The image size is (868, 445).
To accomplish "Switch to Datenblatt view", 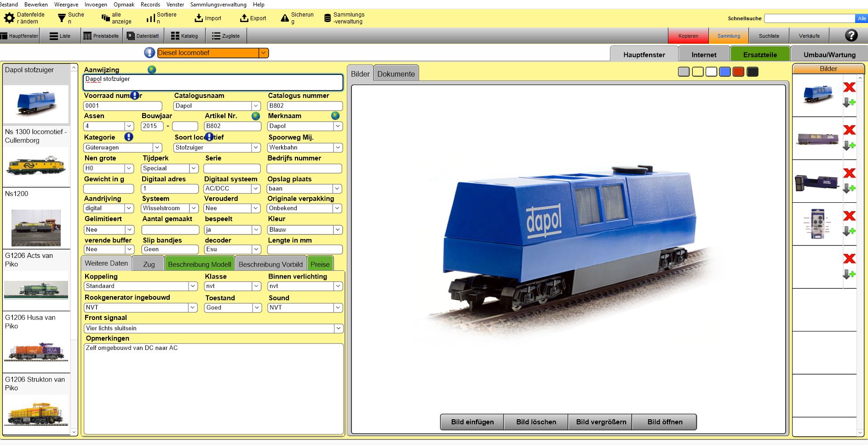I will pos(143,36).
